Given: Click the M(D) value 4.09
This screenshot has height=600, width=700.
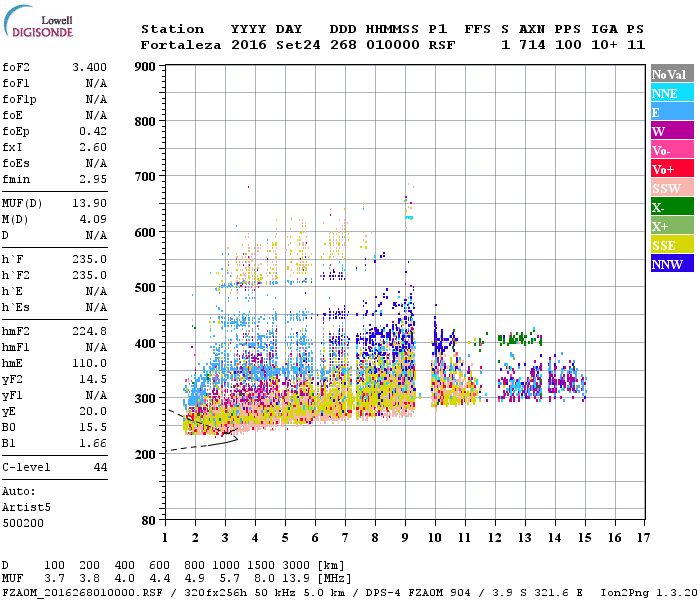Looking at the screenshot, I should click(93, 220).
